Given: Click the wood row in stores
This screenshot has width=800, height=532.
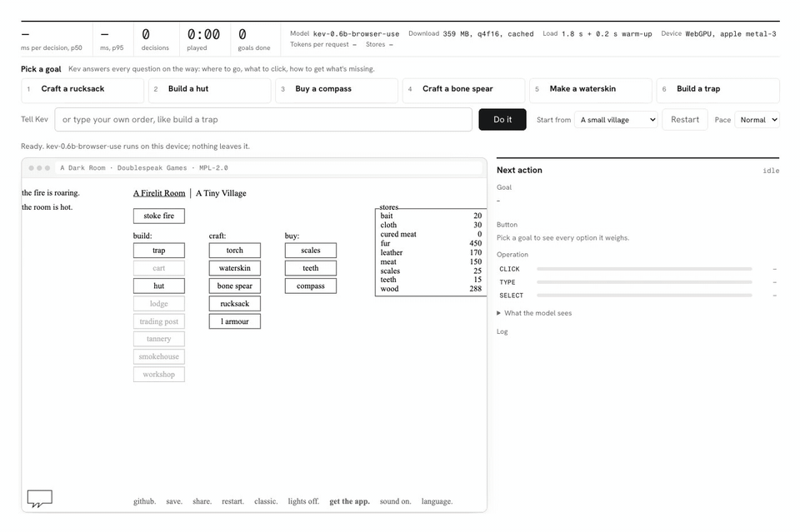Looking at the screenshot, I should [x=431, y=289].
